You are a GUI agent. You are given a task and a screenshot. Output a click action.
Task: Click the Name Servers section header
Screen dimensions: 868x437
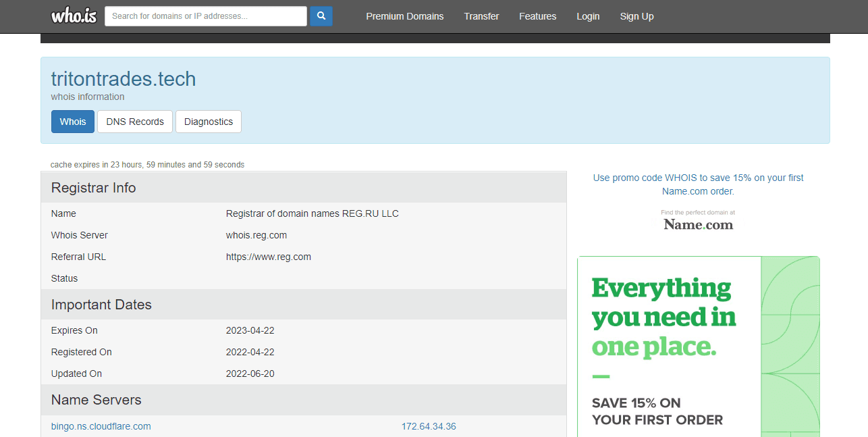coord(97,400)
